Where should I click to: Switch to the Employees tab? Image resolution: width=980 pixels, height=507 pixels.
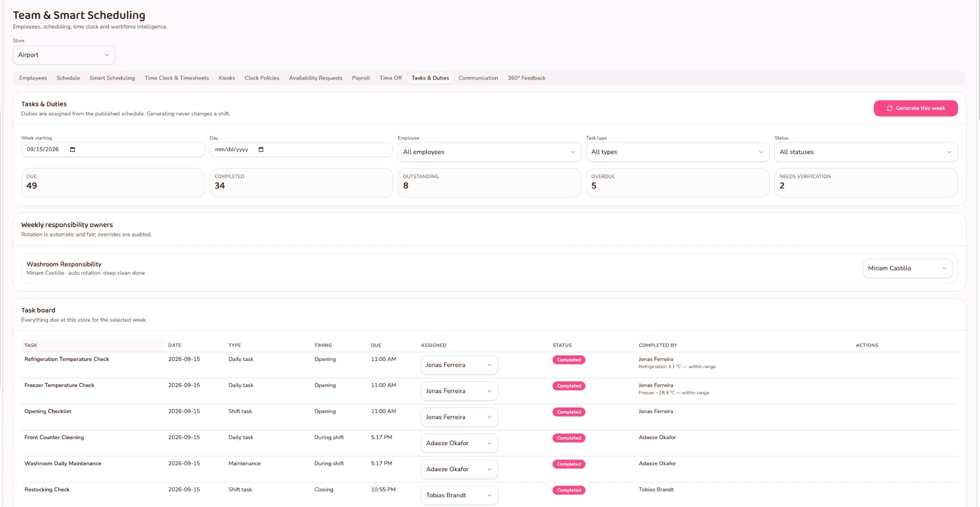click(x=33, y=78)
